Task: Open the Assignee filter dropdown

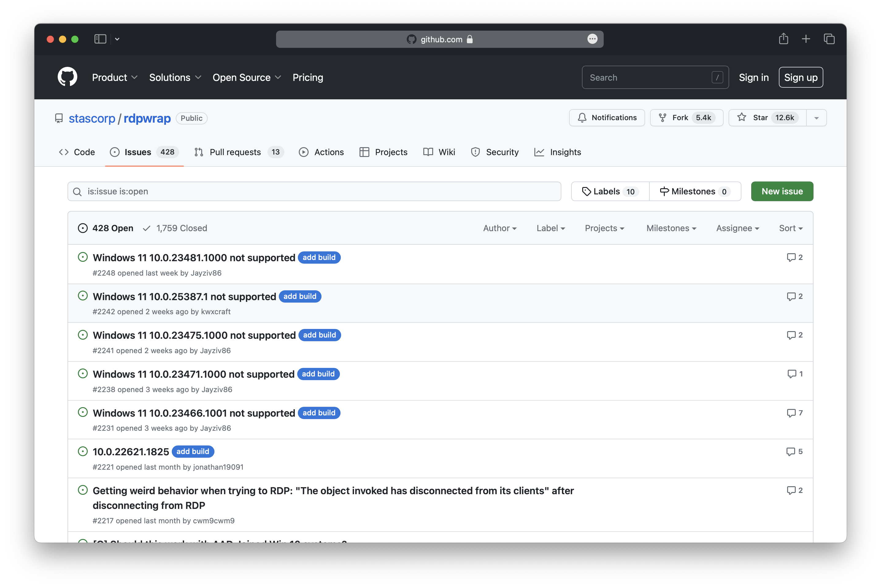Action: [738, 228]
